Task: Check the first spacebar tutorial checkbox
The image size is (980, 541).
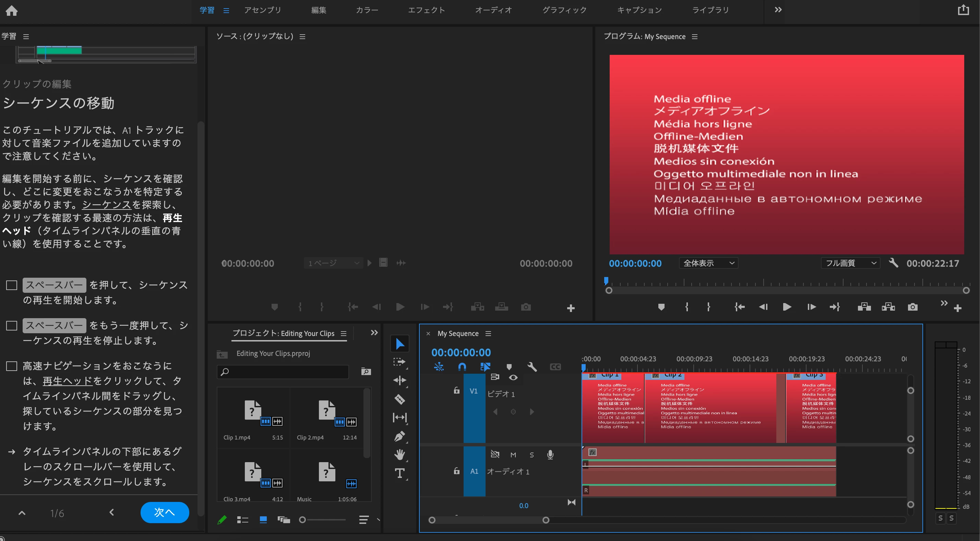Action: pyautogui.click(x=12, y=285)
